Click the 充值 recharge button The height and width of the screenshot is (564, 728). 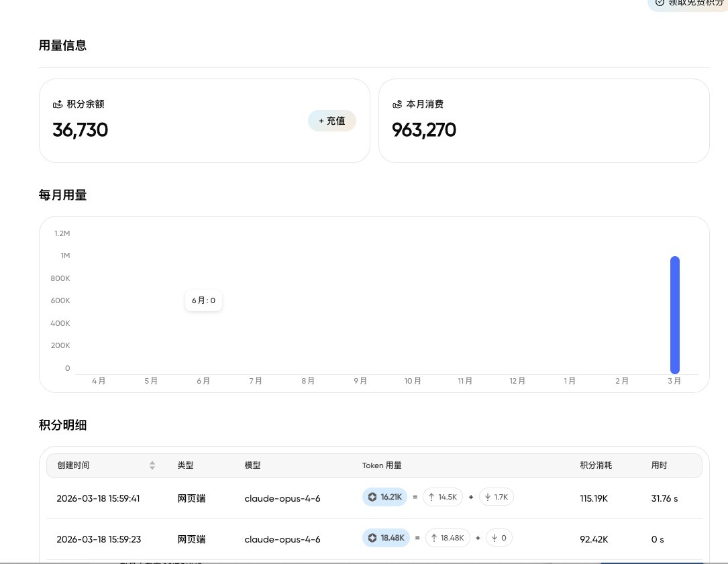(x=332, y=121)
